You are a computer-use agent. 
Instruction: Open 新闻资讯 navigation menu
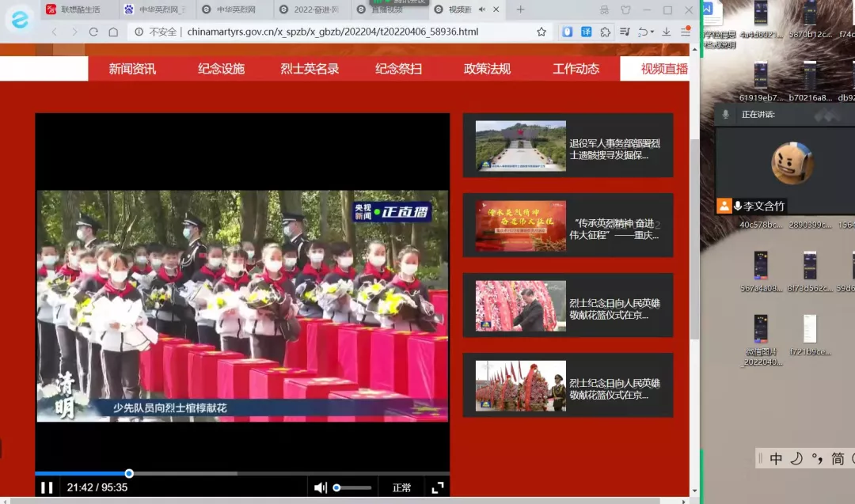[132, 69]
